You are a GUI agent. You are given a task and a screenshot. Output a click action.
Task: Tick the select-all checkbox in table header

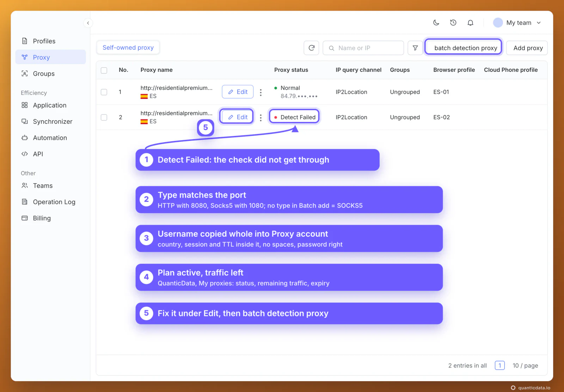pos(104,70)
